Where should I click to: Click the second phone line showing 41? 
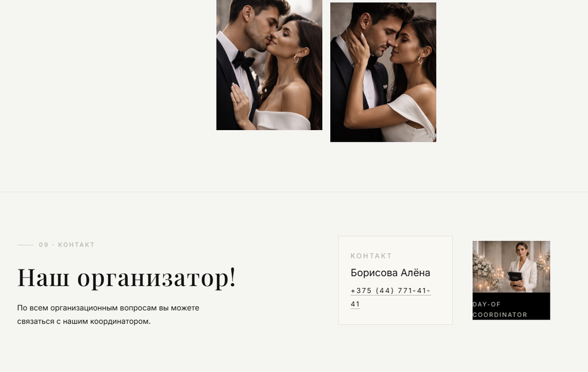(355, 304)
